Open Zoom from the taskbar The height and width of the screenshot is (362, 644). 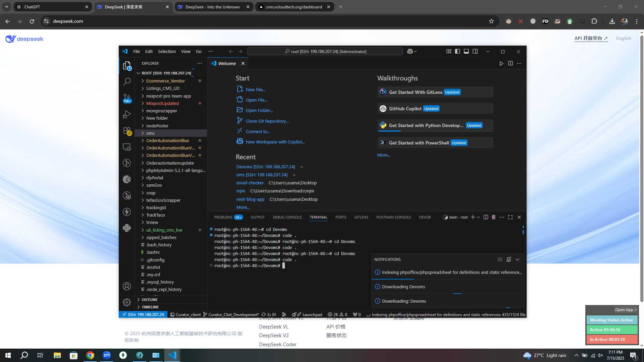(x=107, y=355)
